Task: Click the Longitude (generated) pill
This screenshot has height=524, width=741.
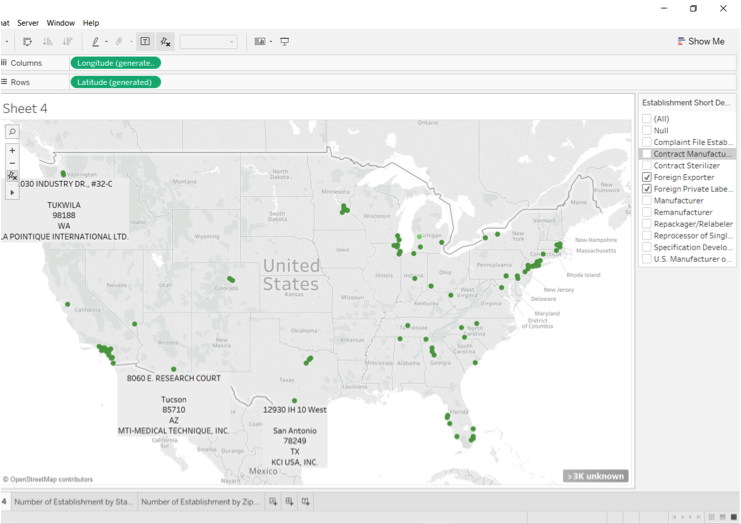Action: tap(115, 63)
